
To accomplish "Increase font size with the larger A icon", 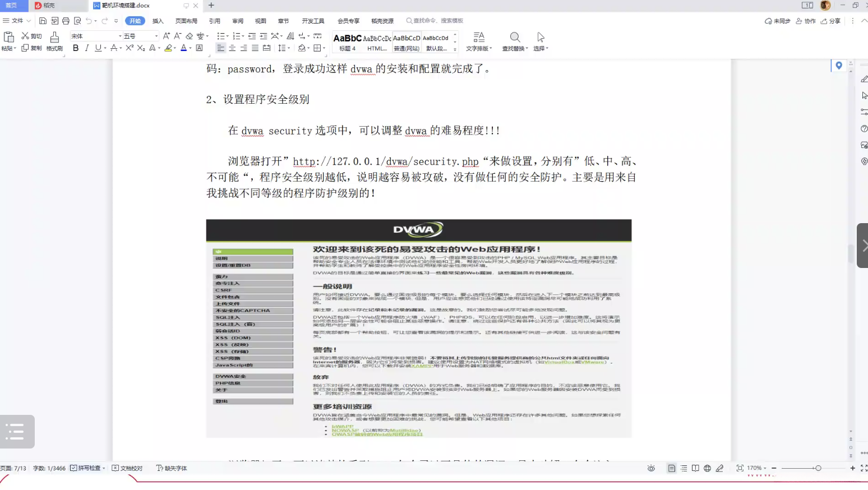I will click(167, 36).
